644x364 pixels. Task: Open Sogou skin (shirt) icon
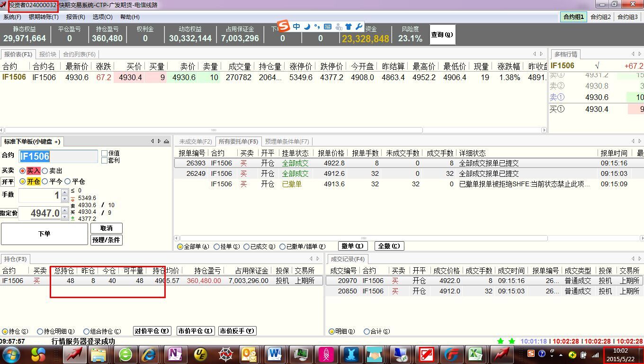(349, 27)
